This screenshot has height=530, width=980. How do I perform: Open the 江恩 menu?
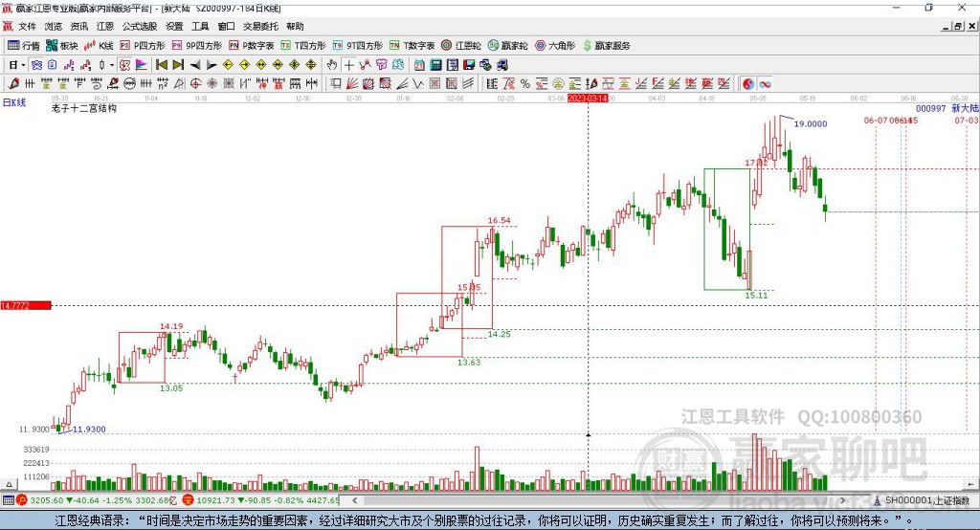point(105,26)
